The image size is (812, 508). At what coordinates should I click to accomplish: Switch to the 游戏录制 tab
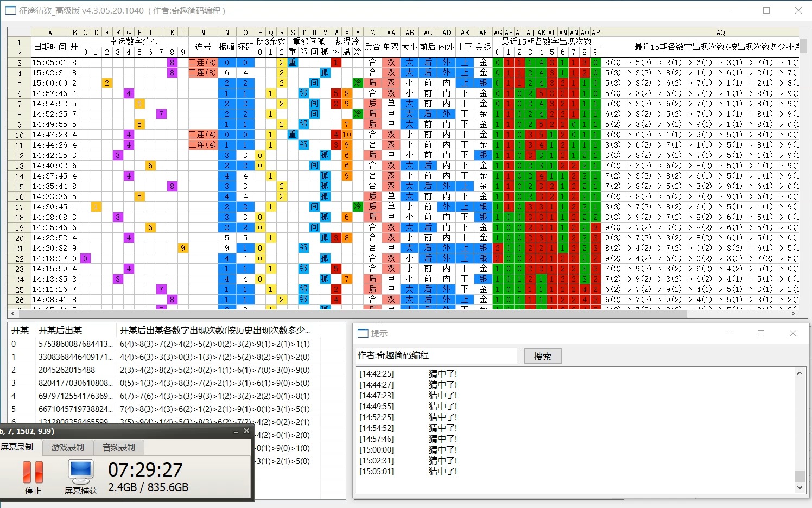tap(68, 448)
